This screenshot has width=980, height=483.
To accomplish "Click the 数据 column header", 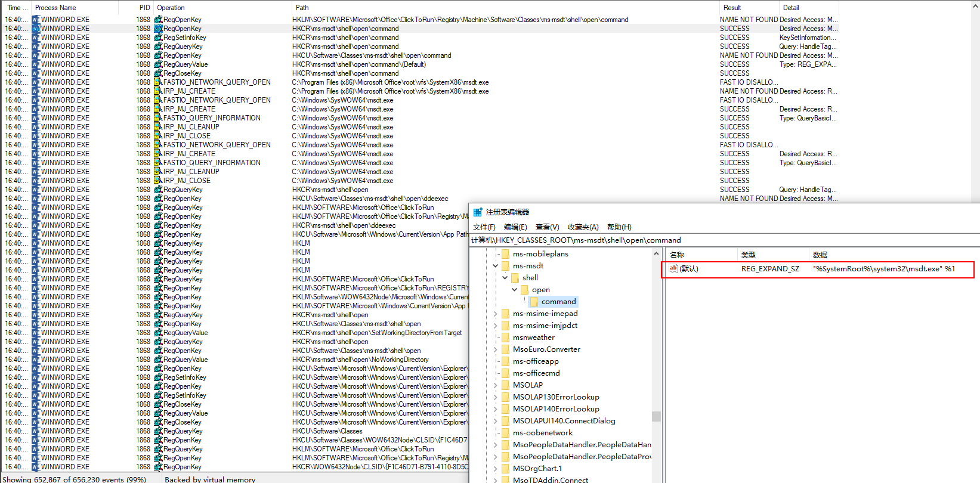I will tap(894, 255).
